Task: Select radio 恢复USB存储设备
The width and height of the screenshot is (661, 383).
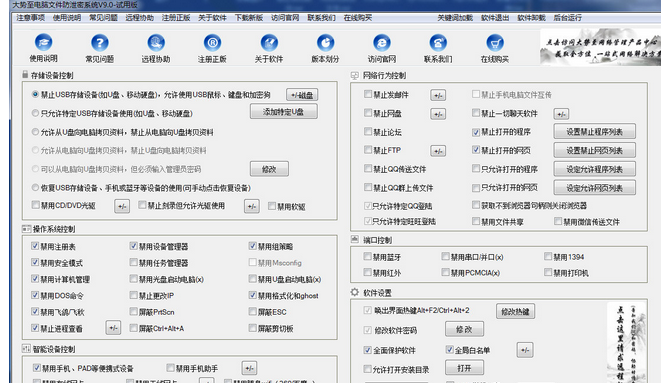Action: (35, 187)
